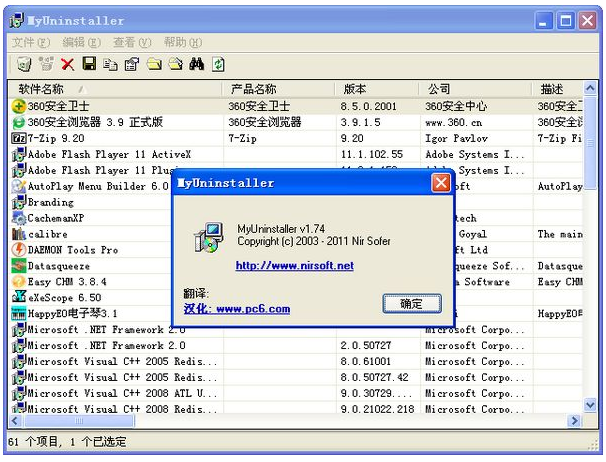Click version cell 2.0.50727
Image resolution: width=606 pixels, height=462 pixels.
pos(366,345)
